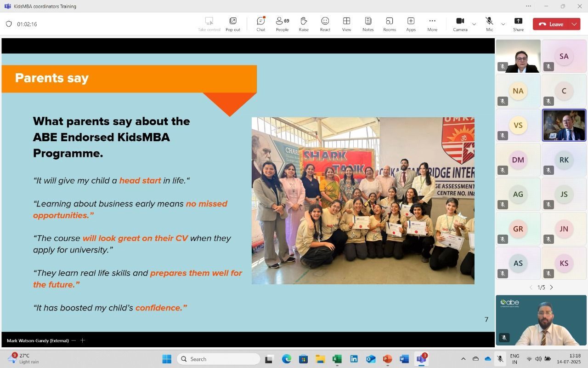The height and width of the screenshot is (368, 588).
Task: Select participant tile SA
Action: [x=564, y=56]
